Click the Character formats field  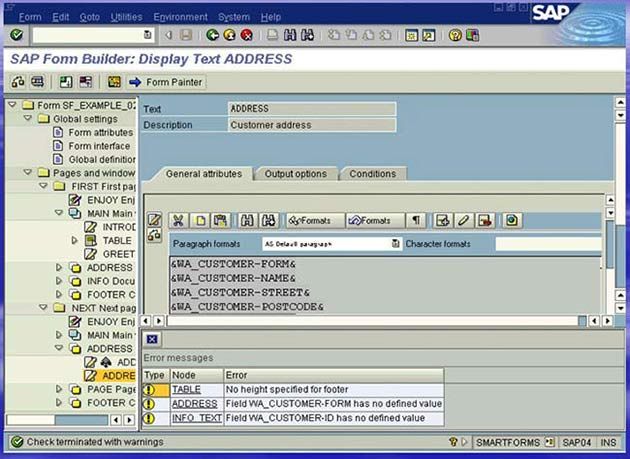[x=548, y=244]
